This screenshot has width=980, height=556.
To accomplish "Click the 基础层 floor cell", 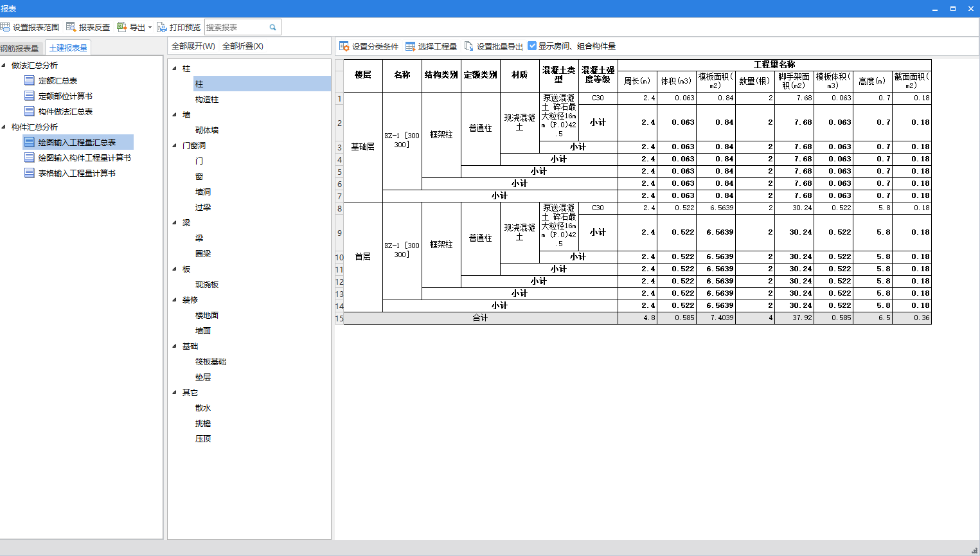I will 363,147.
